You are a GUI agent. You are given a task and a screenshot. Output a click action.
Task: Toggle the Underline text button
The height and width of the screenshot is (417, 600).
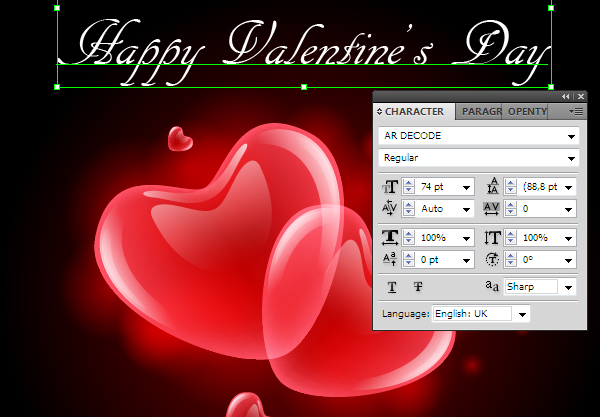point(392,287)
